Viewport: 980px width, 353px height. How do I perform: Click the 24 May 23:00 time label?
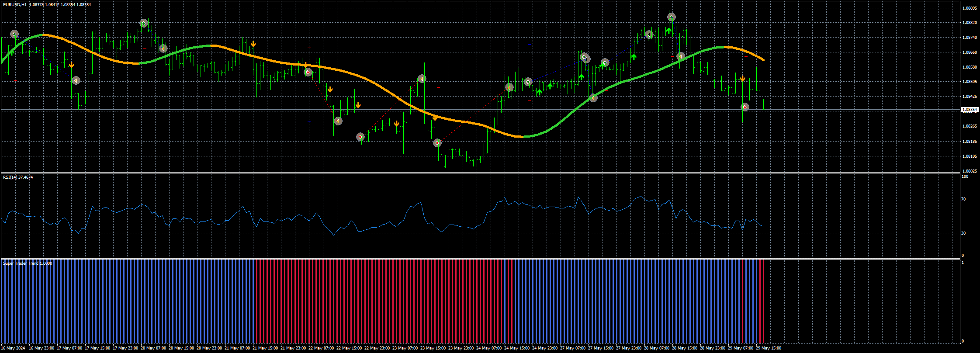coord(545,348)
